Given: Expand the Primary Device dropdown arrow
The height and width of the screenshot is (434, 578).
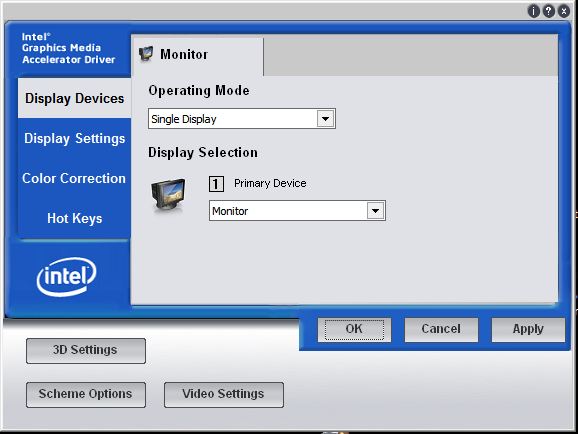Looking at the screenshot, I should click(x=376, y=211).
